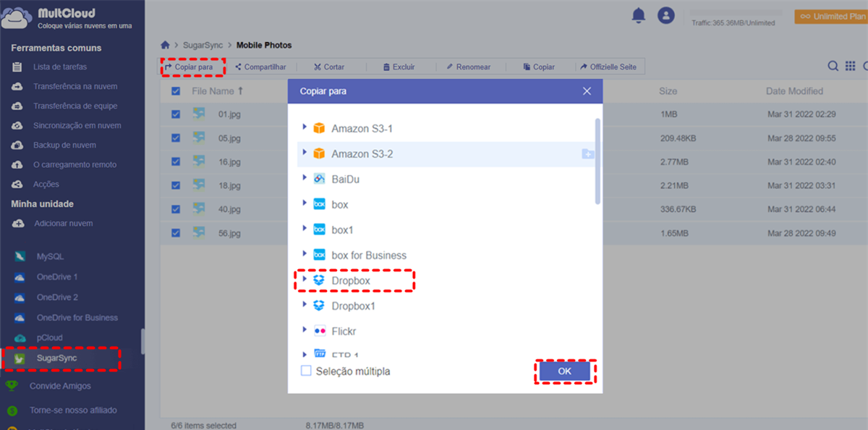Screen dimensions: 868x430
Task: Expand the box1 tree arrow
Action: pyautogui.click(x=305, y=229)
